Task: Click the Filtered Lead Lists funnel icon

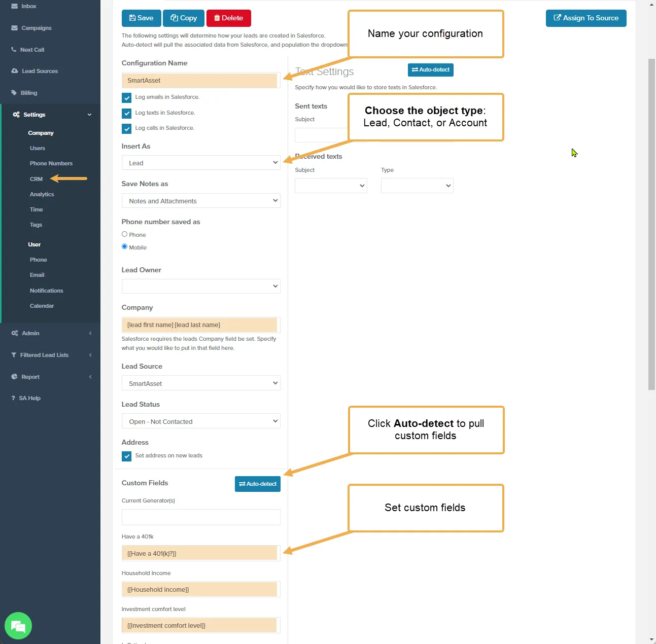Action: coord(14,355)
